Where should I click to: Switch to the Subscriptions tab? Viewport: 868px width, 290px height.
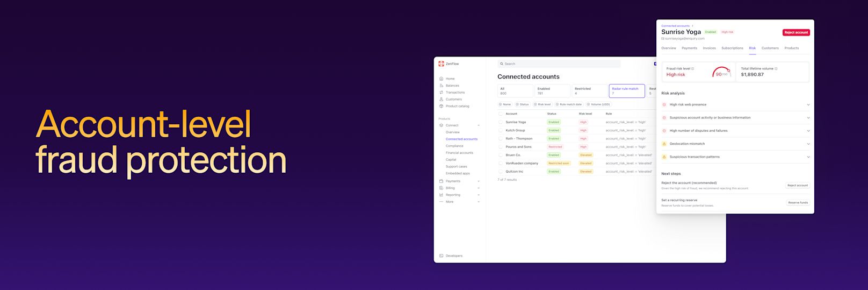pos(732,48)
